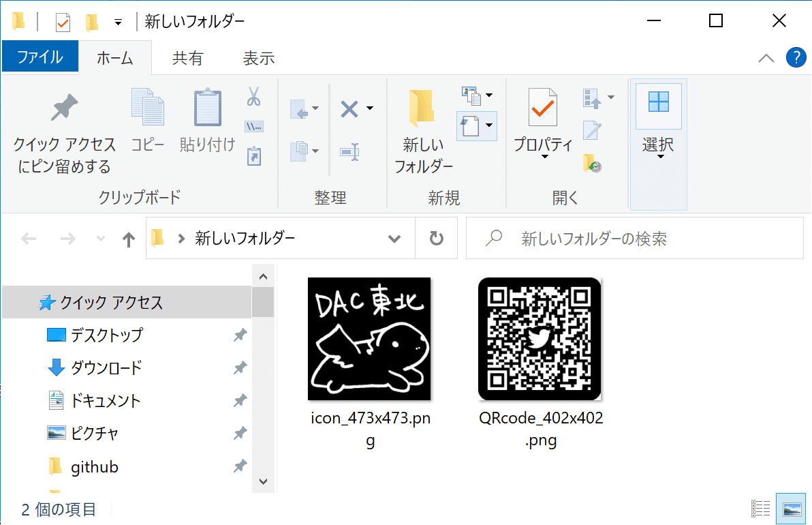Open Properties with checkmark icon

coord(543,107)
